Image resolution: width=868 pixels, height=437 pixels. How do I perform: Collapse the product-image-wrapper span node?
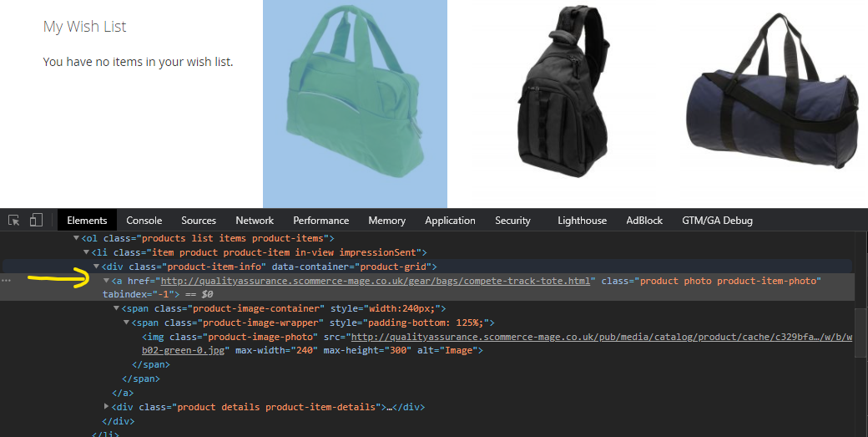pyautogui.click(x=127, y=323)
